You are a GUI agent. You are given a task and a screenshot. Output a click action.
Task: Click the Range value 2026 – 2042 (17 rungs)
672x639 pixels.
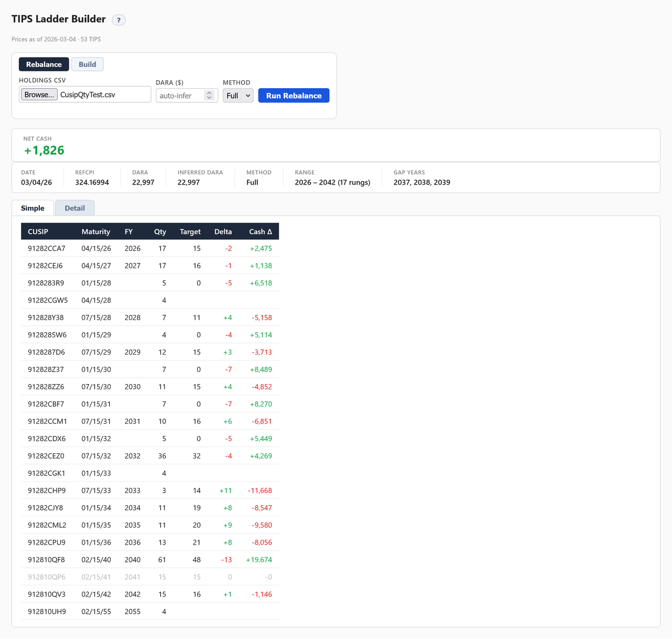[x=332, y=183]
